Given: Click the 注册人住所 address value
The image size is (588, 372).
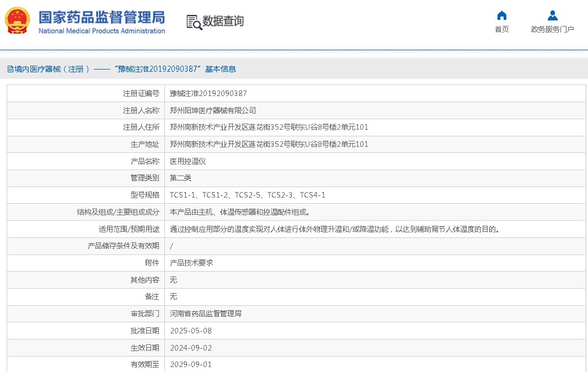Looking at the screenshot, I should point(269,127).
